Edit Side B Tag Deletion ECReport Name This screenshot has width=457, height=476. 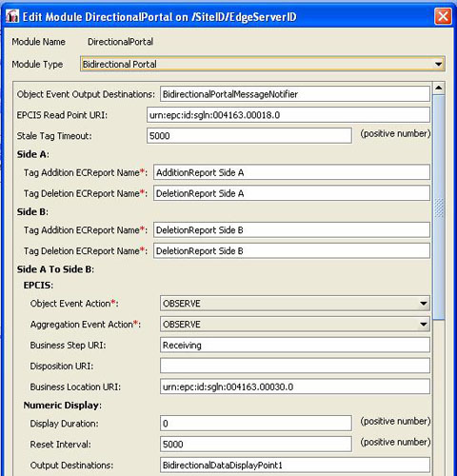(x=291, y=251)
